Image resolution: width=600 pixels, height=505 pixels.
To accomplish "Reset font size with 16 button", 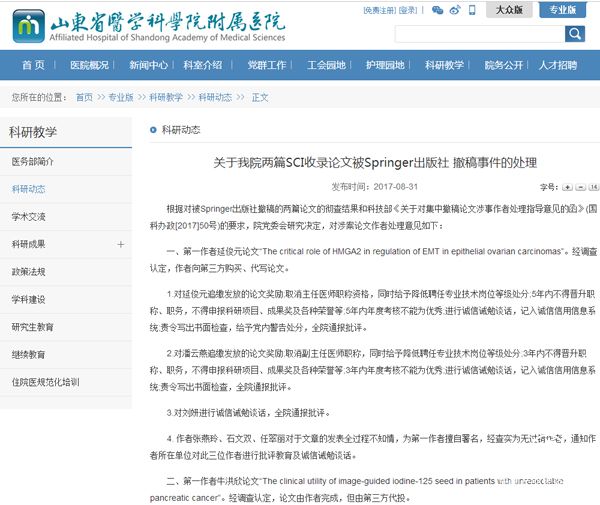I will 593,187.
